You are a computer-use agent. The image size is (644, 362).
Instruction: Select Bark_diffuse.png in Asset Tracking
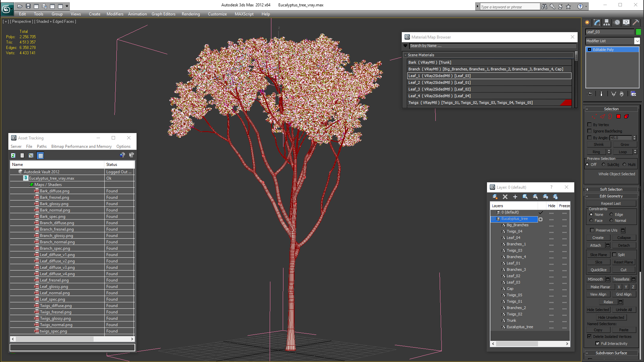click(x=55, y=191)
